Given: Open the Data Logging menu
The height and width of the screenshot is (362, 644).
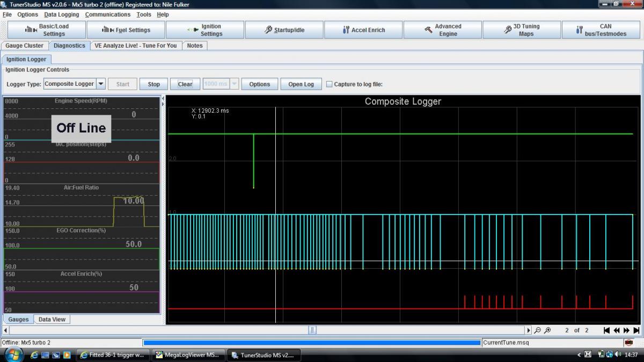Looking at the screenshot, I should tap(61, 14).
